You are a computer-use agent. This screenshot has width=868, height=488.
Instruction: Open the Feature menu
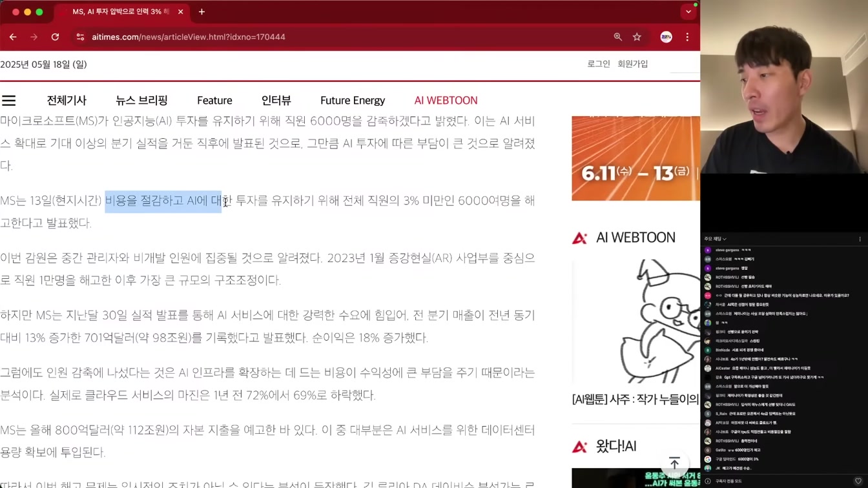[214, 100]
